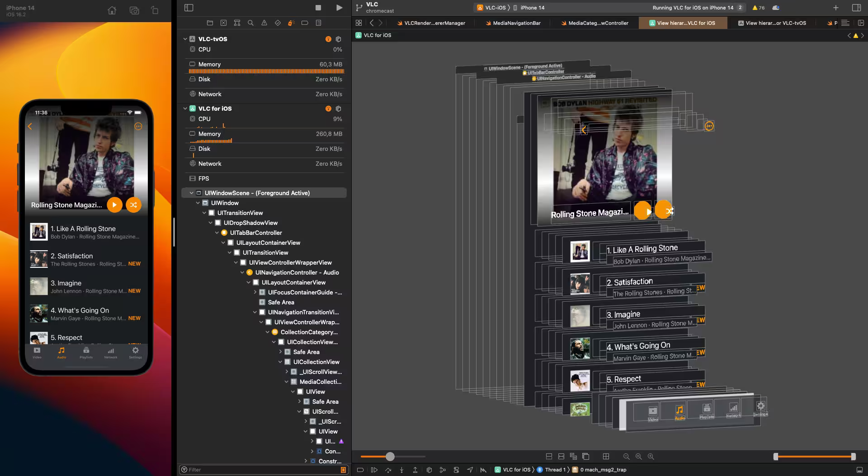
Task: Tap the orange play button in simulator
Action: 114,205
